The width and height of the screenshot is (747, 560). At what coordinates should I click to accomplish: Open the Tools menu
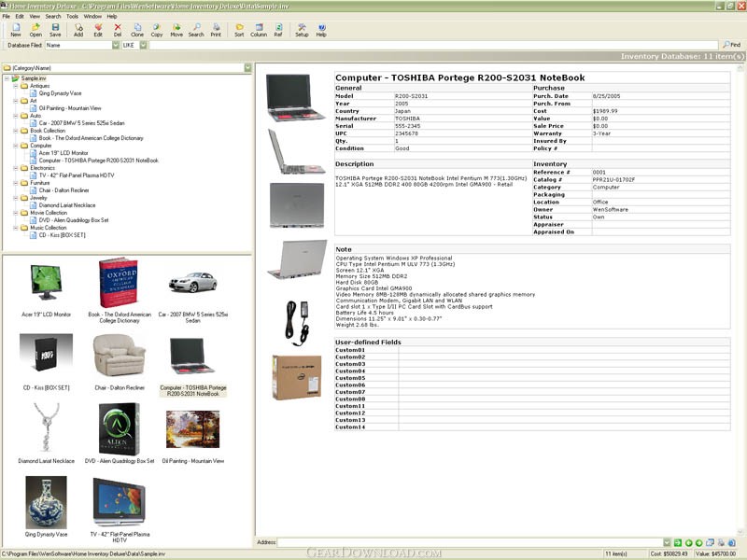(73, 16)
